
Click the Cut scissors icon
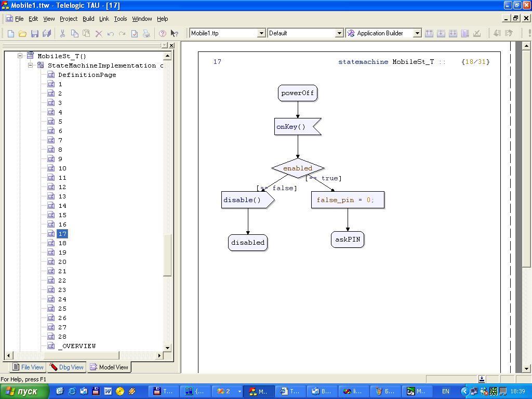[x=62, y=33]
